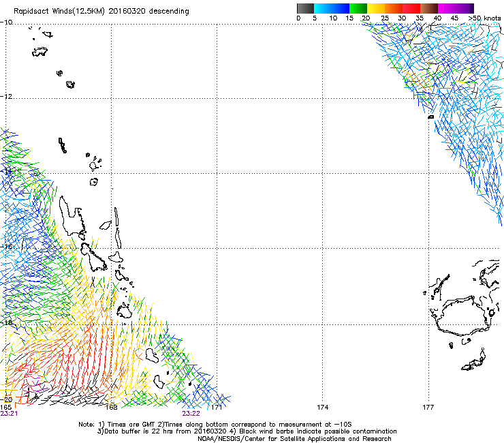
Task: Click the '>50 knots' legend label
Action: coord(484,18)
